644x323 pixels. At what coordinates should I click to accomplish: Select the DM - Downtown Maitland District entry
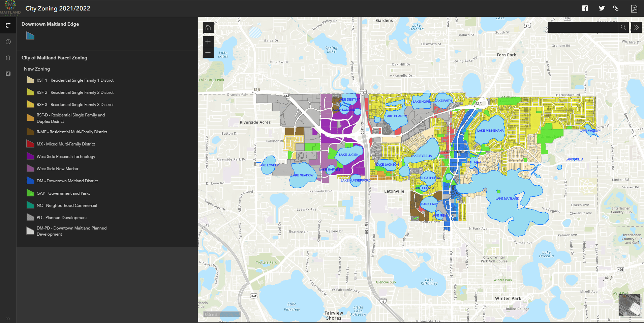point(67,181)
